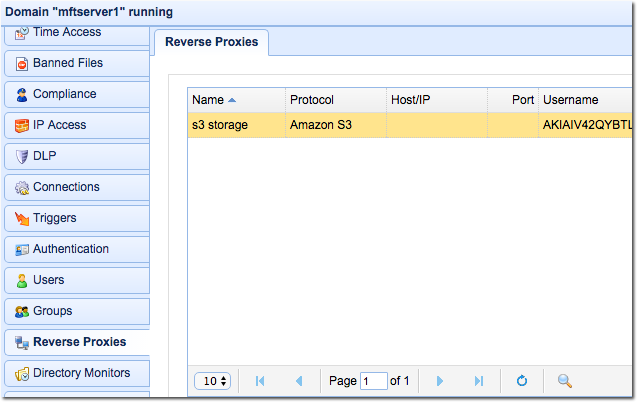Go to next page arrow
The height and width of the screenshot is (402, 637).
[x=440, y=381]
